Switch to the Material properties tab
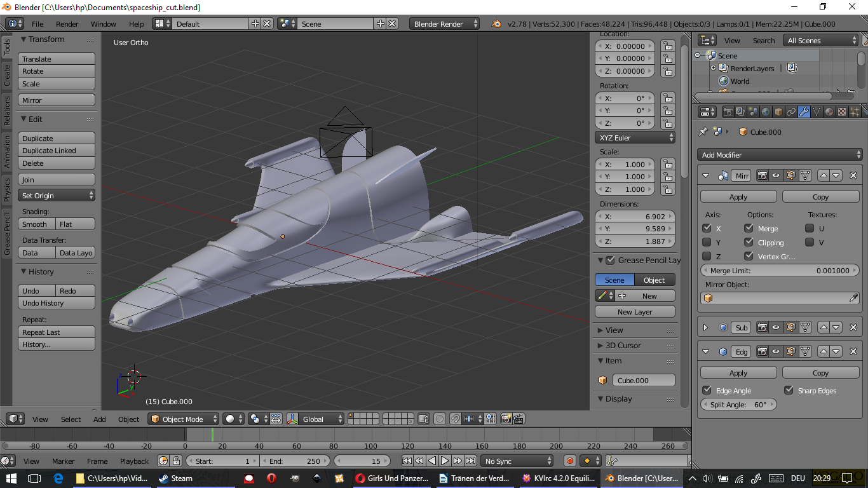Screen dimensions: 868x488 [829, 112]
